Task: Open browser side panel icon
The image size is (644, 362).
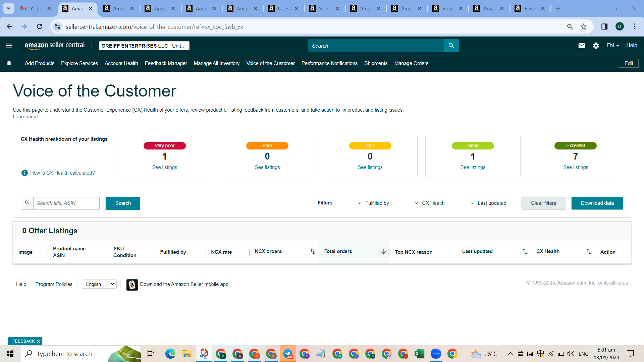Action: coord(604,26)
